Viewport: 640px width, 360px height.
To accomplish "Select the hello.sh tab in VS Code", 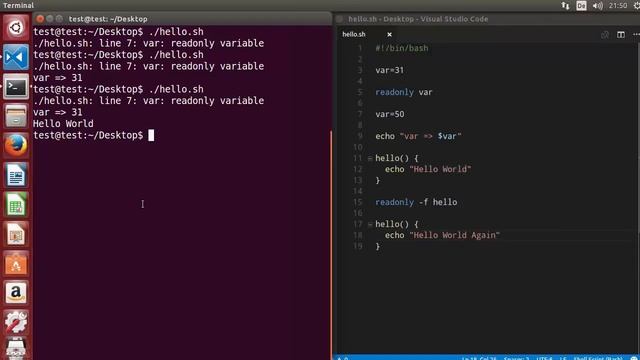I will 354,35.
